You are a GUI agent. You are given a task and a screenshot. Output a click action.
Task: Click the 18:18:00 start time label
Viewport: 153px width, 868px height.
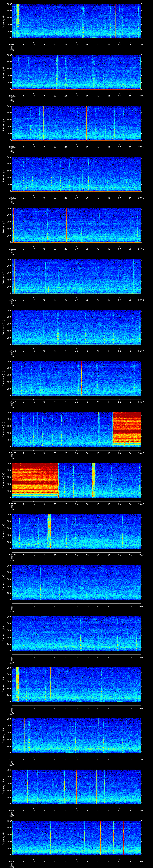point(12,147)
